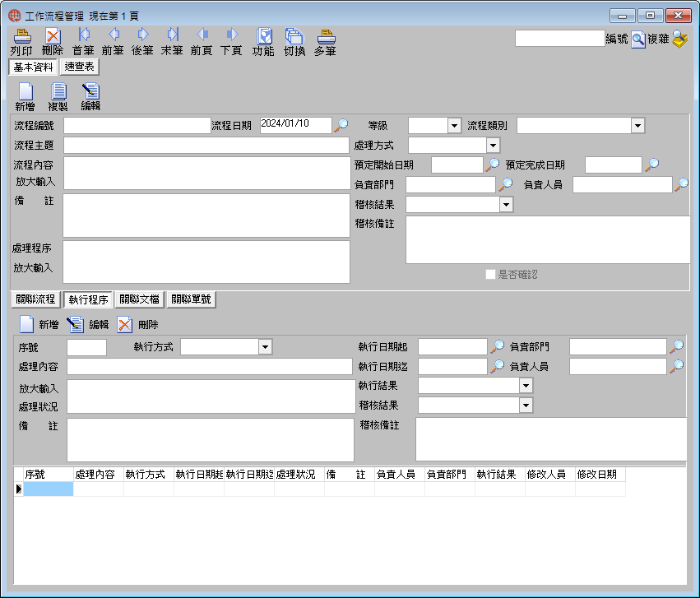Go to first record with 首筆
700x598 pixels.
coord(83,35)
